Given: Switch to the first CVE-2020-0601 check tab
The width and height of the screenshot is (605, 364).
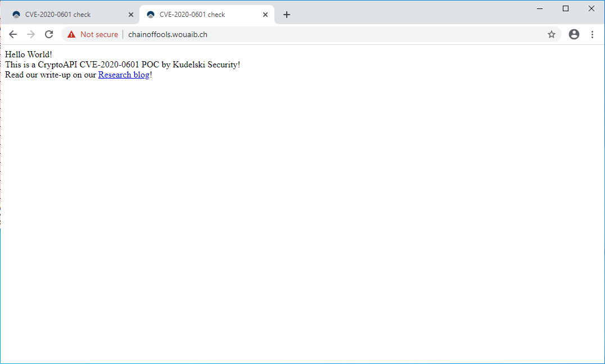Looking at the screenshot, I should coord(73,15).
